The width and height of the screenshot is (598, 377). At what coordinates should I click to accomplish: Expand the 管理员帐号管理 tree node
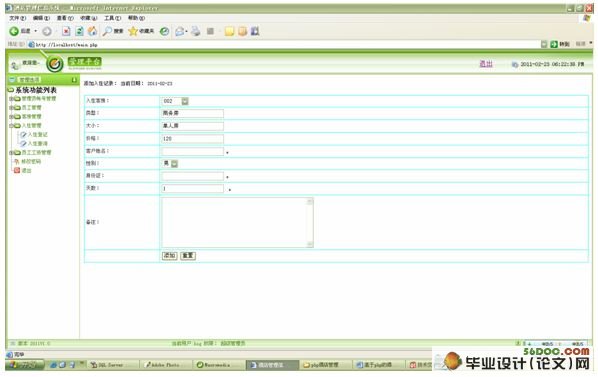pyautogui.click(x=11, y=99)
